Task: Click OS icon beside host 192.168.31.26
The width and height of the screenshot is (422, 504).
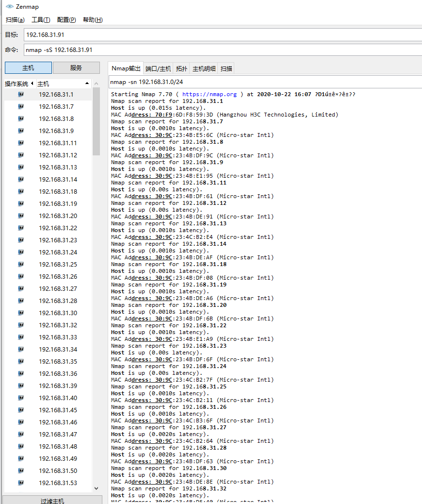Action: [21, 276]
